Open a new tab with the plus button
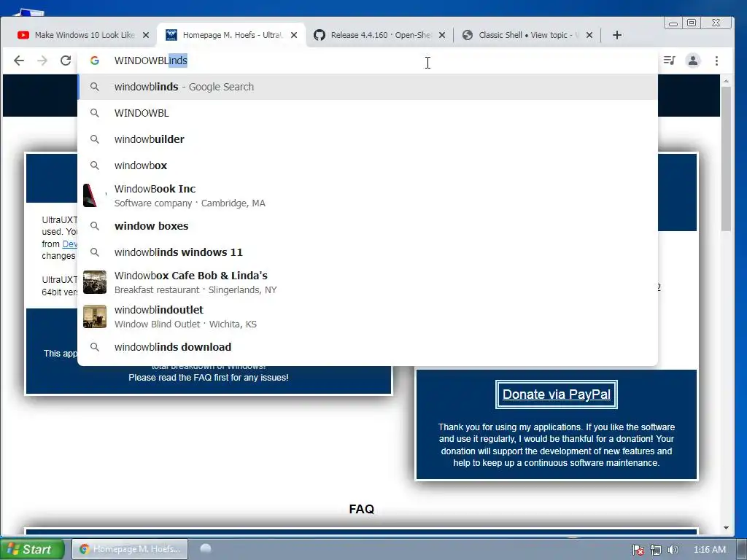 [617, 35]
